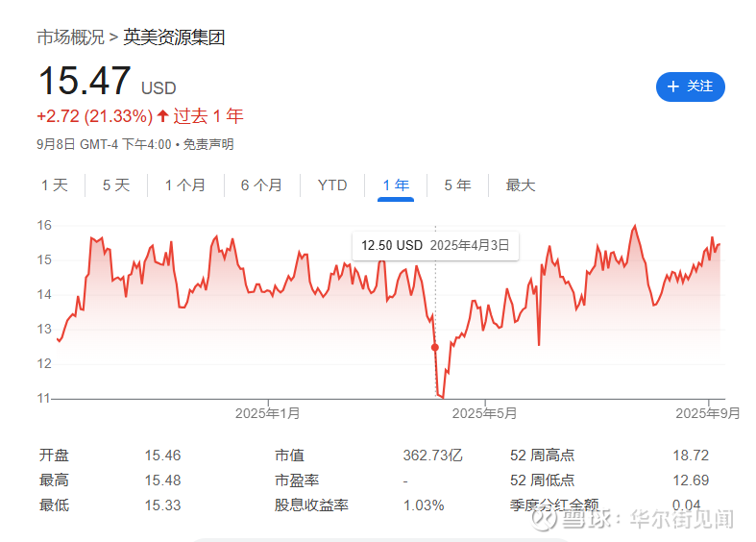Click the 15.47 current price
Image resolution: width=756 pixels, height=542 pixels.
click(85, 81)
